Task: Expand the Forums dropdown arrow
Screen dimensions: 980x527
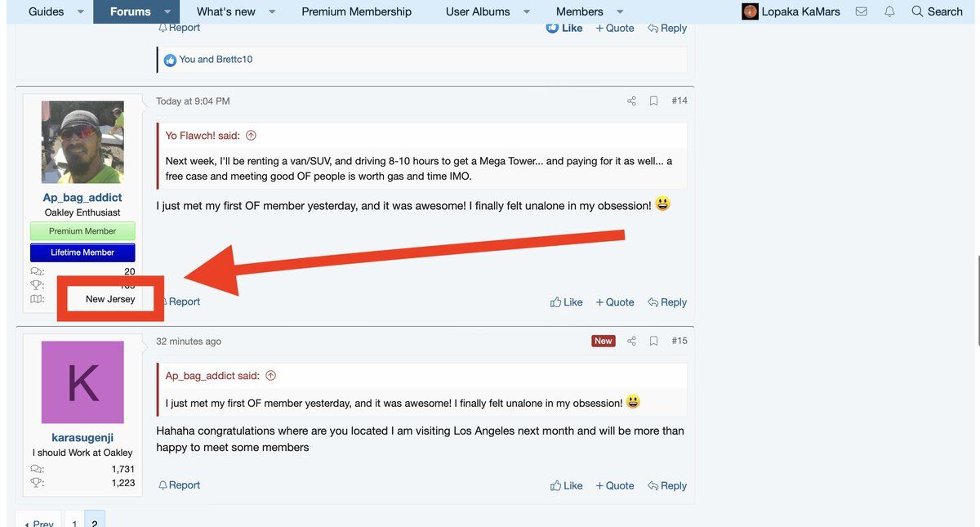Action: click(167, 11)
